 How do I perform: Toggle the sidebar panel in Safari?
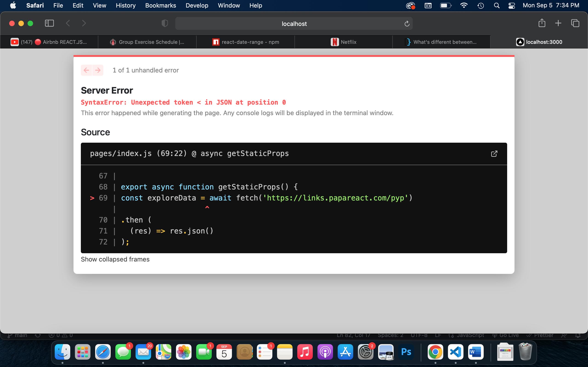[49, 23]
